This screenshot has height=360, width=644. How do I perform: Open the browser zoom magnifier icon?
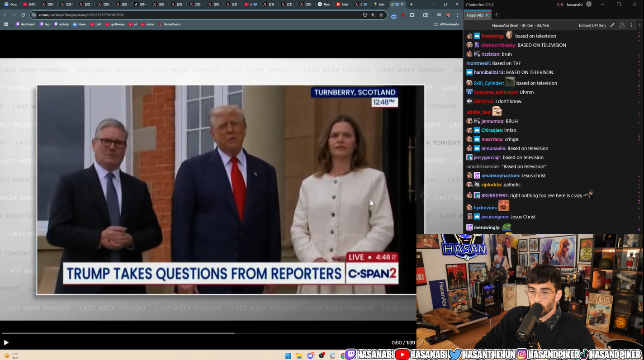click(x=373, y=15)
